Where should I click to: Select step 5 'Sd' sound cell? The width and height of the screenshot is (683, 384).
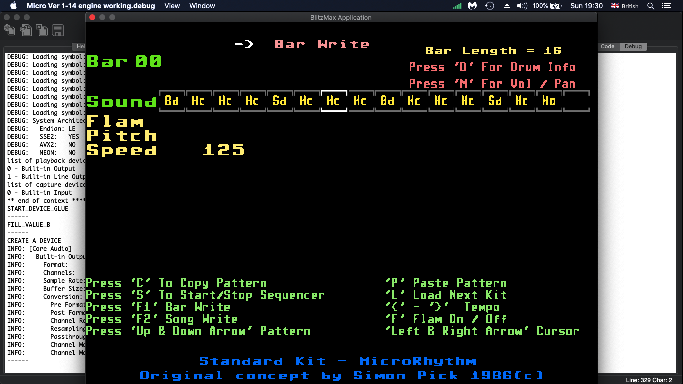[x=279, y=101]
